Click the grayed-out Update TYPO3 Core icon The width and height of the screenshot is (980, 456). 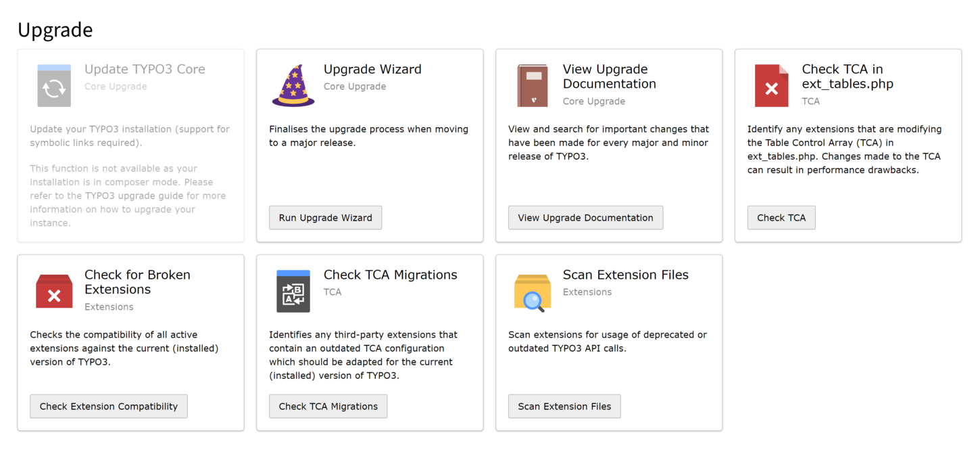click(54, 85)
